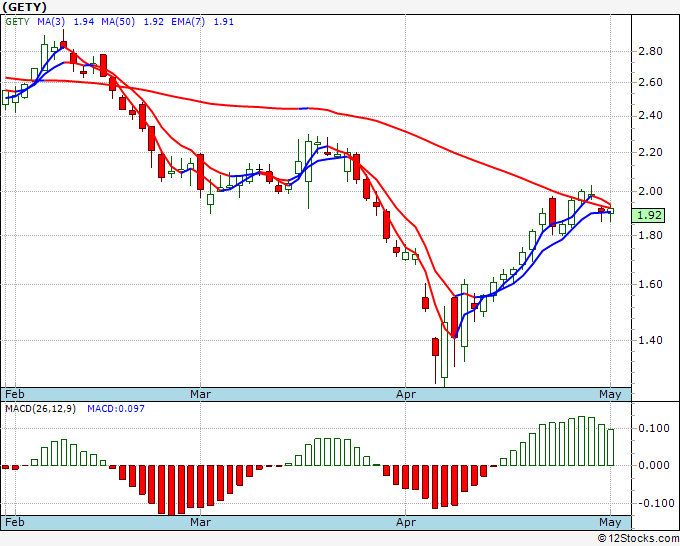The height and width of the screenshot is (546, 680).
Task: Select the GETY legend label
Action: [x=17, y=22]
